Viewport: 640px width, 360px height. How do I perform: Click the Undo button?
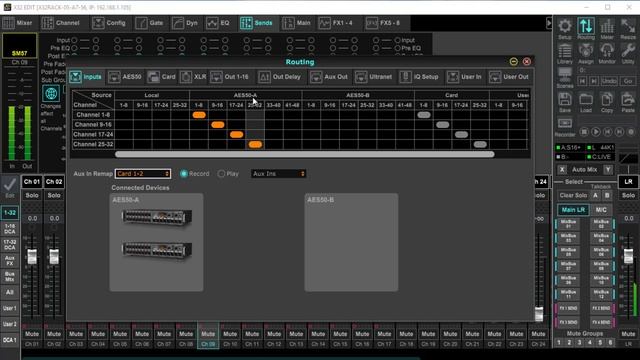tap(609, 81)
